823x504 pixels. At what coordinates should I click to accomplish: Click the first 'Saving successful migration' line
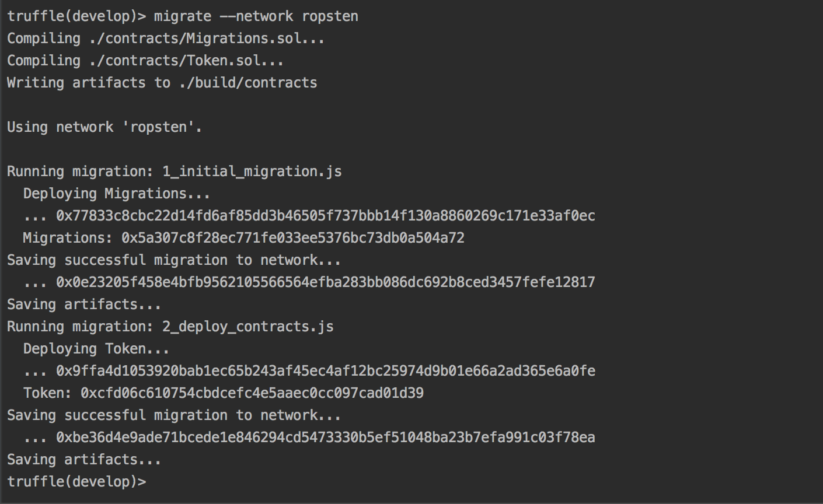tap(173, 260)
